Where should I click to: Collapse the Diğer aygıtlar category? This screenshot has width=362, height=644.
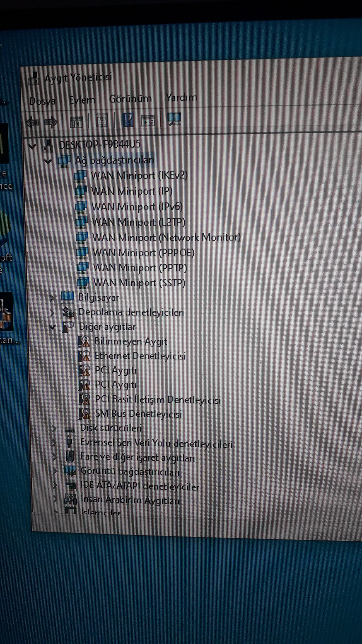[x=52, y=327]
